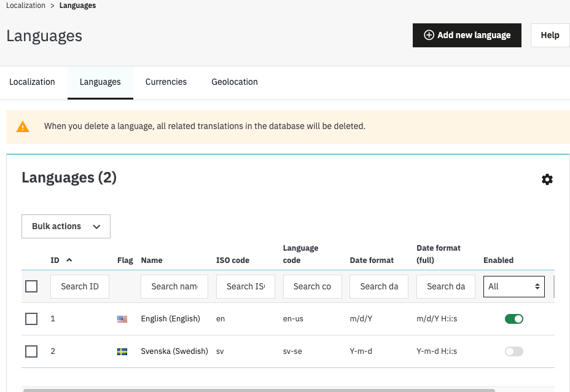
Task: Check the Svenska row checkbox
Action: (31, 351)
